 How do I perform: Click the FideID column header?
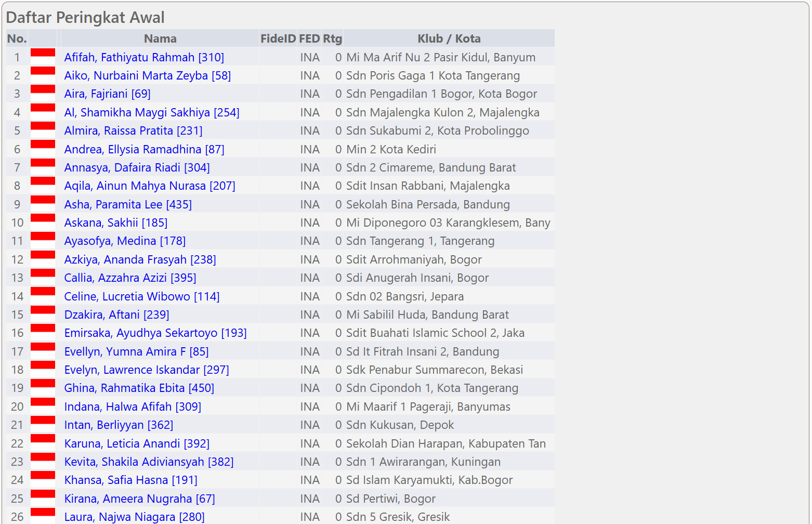[278, 38]
